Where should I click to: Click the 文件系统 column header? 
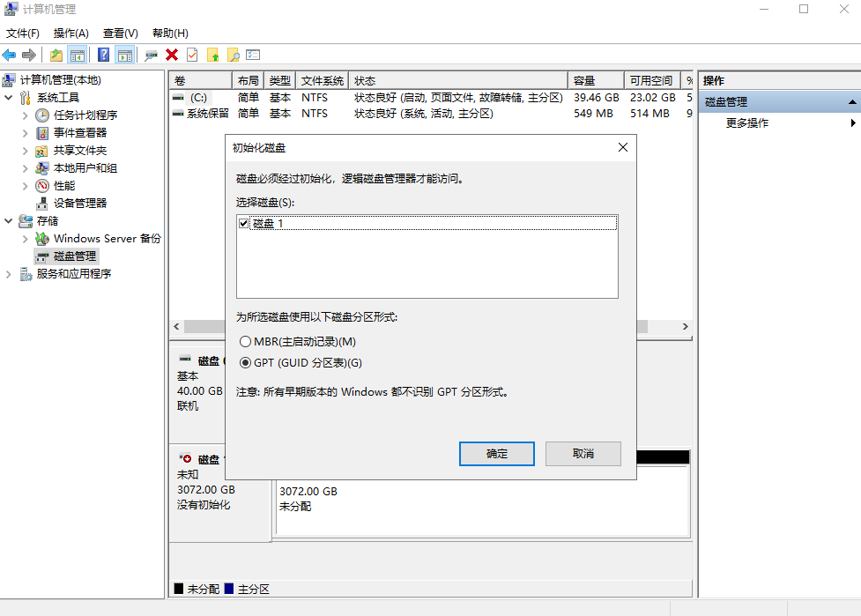click(323, 81)
